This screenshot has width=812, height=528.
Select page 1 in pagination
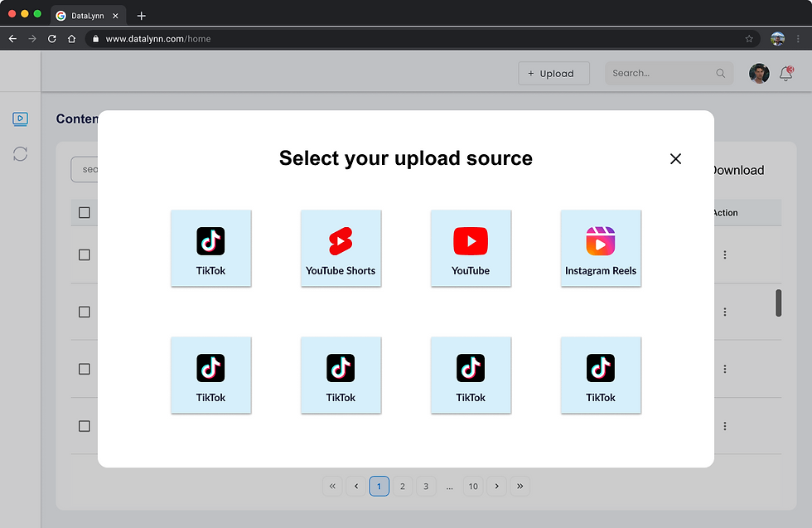coord(379,486)
